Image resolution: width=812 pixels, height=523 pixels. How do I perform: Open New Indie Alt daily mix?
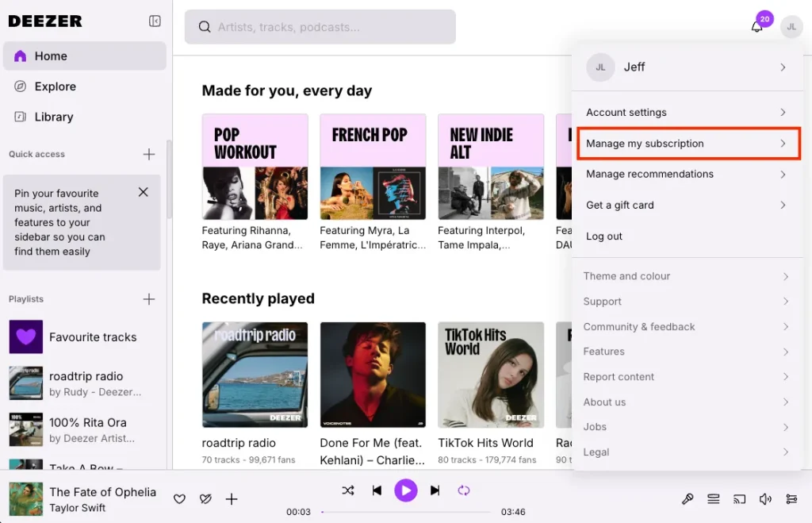491,167
